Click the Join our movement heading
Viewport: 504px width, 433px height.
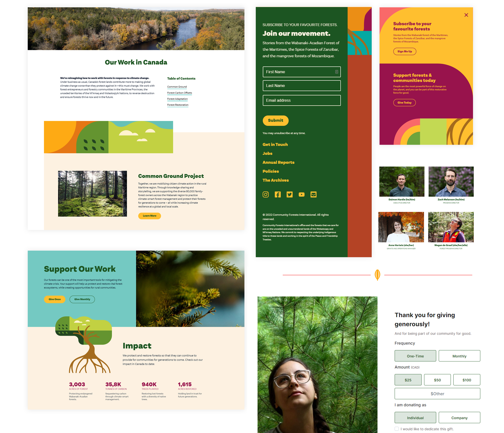pos(296,34)
